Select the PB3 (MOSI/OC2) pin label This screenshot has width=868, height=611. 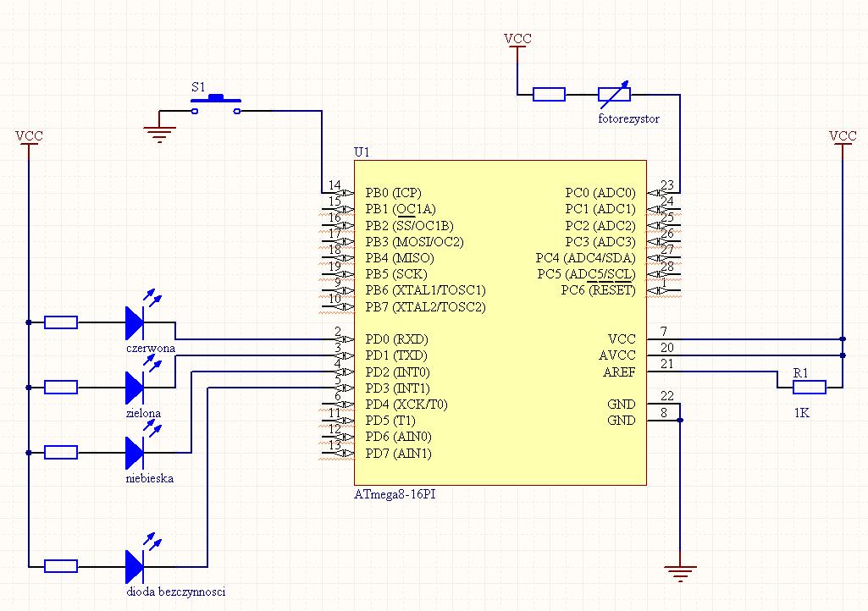click(x=414, y=242)
